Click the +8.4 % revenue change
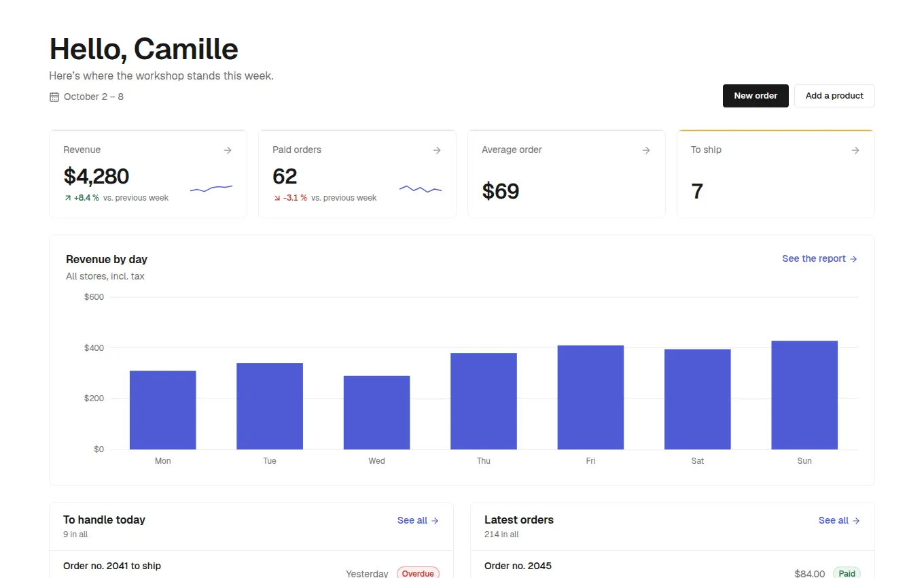 coord(86,198)
